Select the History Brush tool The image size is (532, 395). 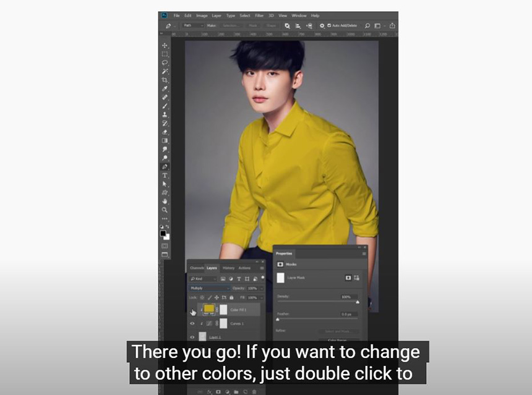point(165,124)
